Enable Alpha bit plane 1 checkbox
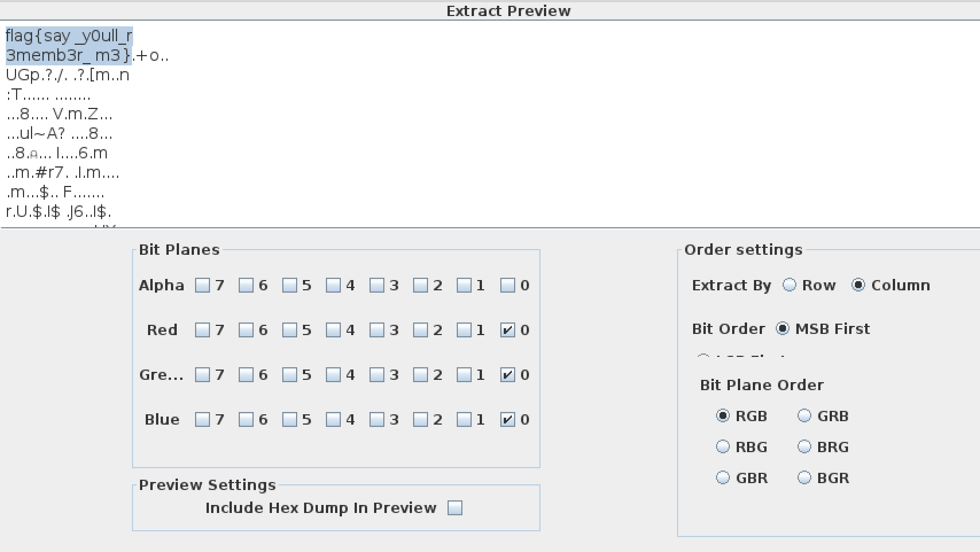The image size is (980, 552). [x=464, y=285]
